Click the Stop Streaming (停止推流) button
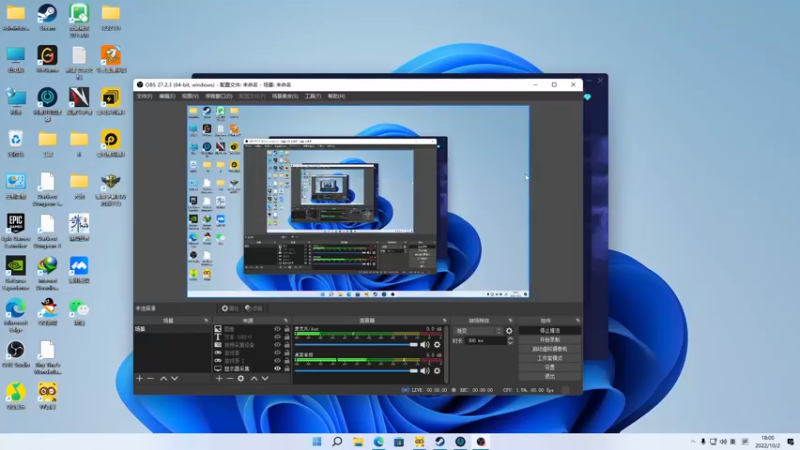 tap(549, 331)
